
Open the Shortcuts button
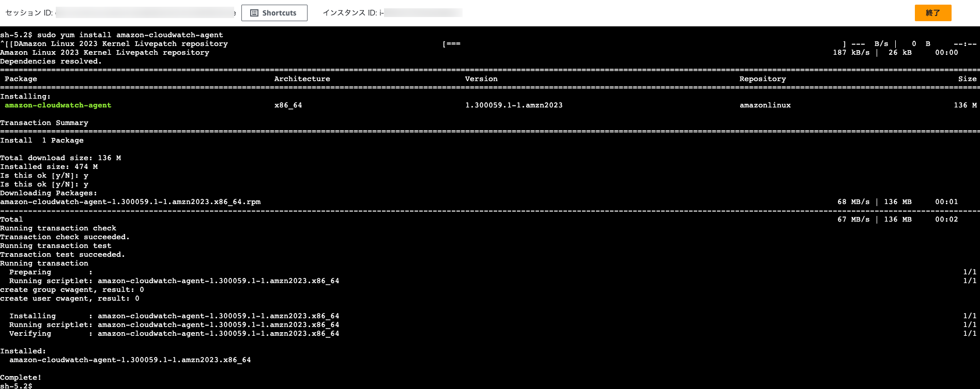274,13
